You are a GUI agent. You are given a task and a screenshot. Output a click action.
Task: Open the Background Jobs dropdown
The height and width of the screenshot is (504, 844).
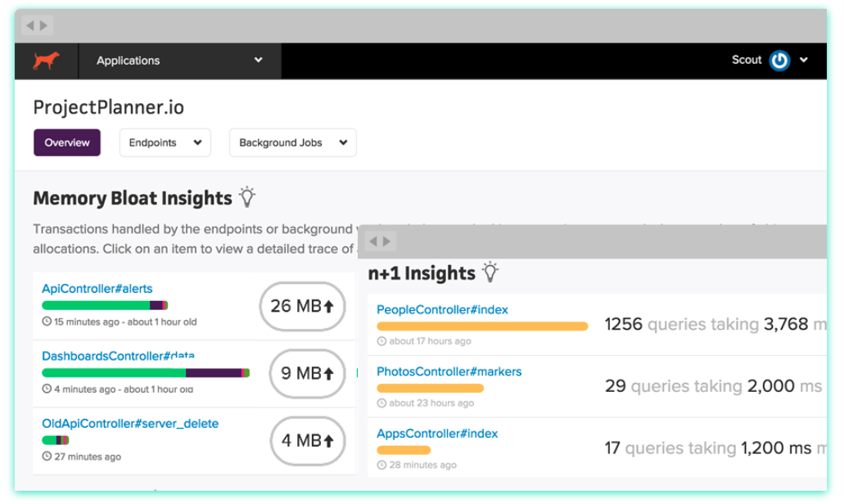(292, 142)
